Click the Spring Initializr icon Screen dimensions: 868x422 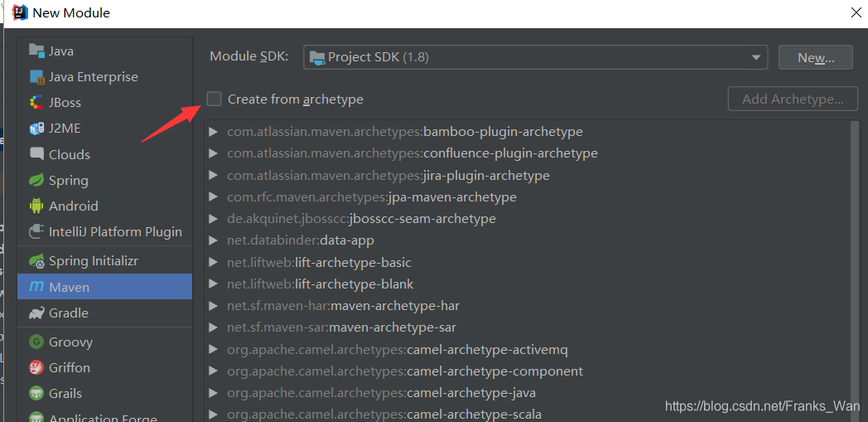tap(36, 260)
